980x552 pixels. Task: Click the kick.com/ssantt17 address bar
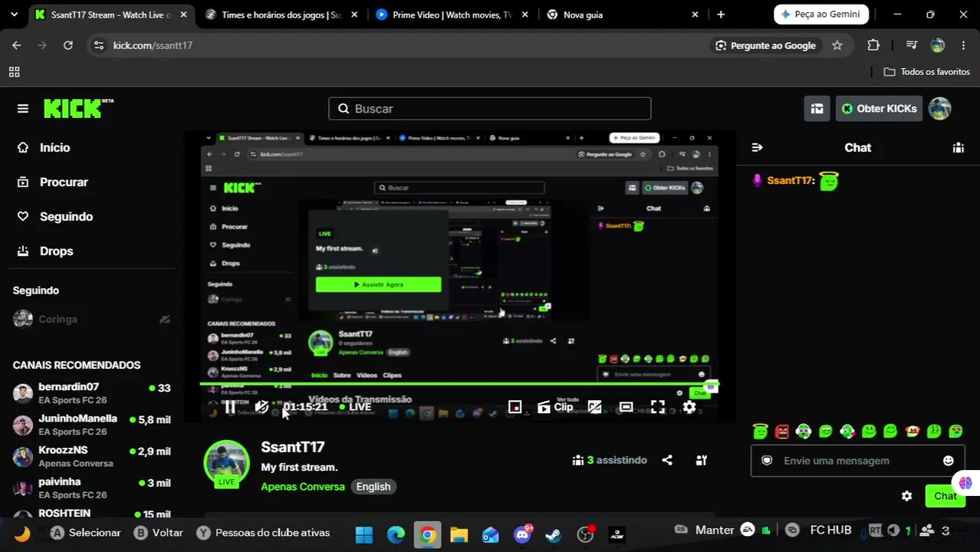[x=153, y=45]
